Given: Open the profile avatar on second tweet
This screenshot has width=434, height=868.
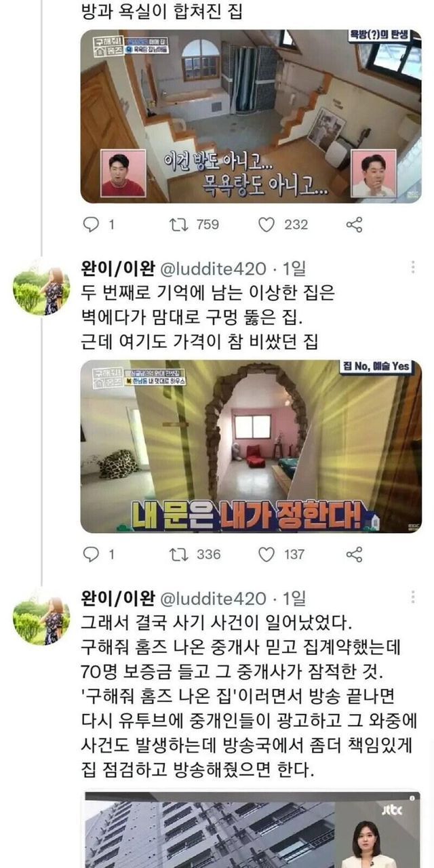Looking at the screenshot, I should [41, 291].
